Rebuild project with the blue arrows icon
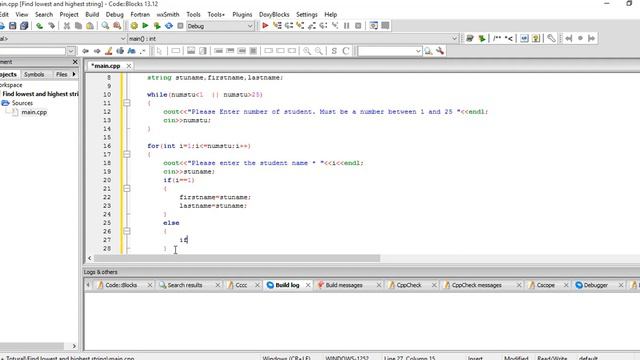The width and height of the screenshot is (640, 360). pos(169,26)
